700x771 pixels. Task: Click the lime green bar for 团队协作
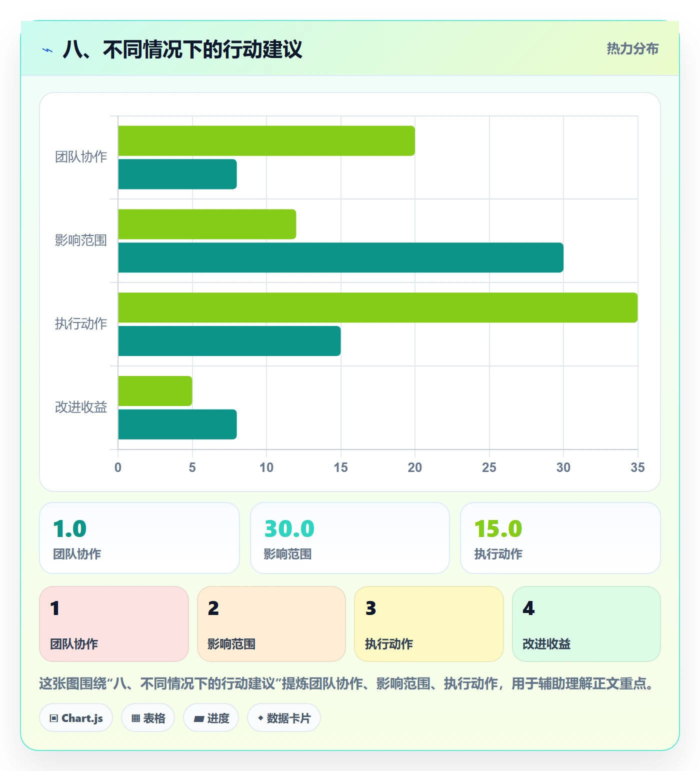pyautogui.click(x=266, y=141)
